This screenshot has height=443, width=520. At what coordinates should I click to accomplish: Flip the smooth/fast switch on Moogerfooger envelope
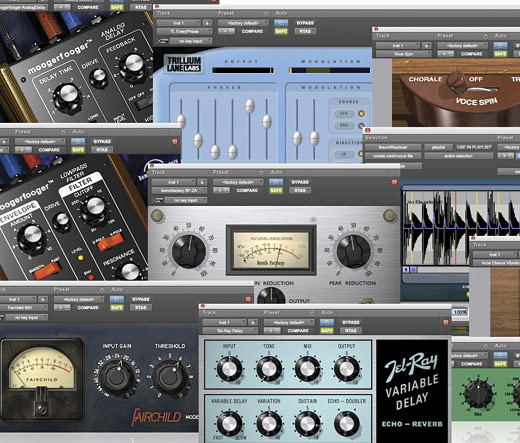(47, 270)
